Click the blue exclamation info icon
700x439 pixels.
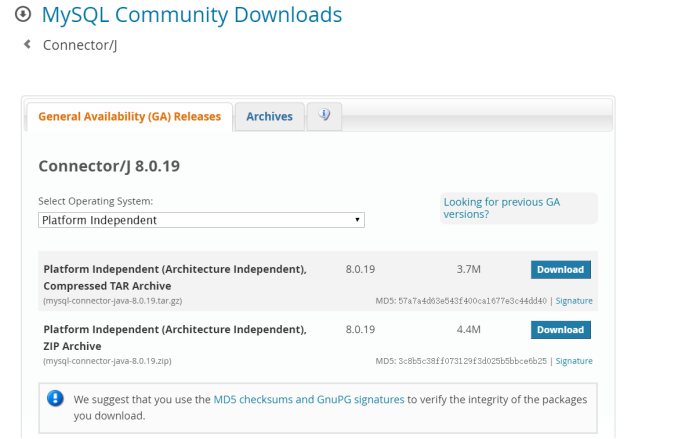[55, 398]
